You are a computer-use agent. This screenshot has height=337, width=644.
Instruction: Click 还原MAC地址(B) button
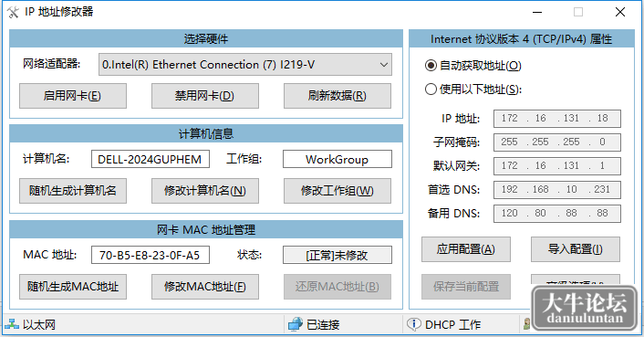click(x=338, y=287)
